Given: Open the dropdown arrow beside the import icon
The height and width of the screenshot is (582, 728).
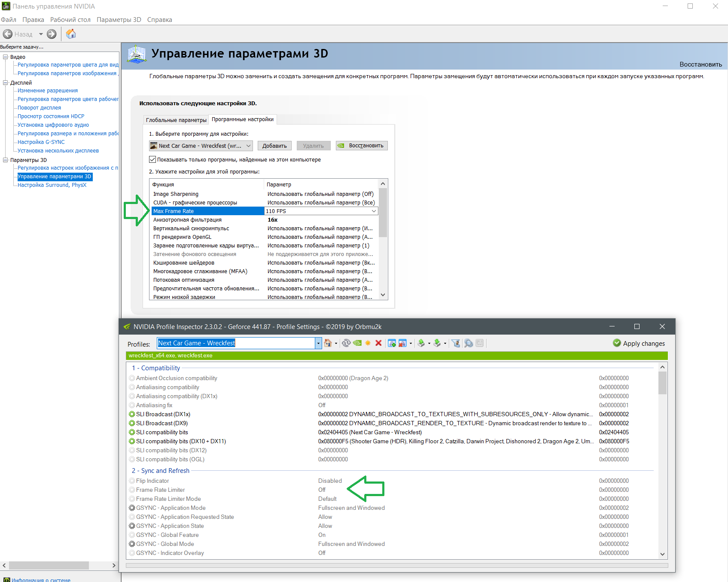Looking at the screenshot, I should (445, 343).
